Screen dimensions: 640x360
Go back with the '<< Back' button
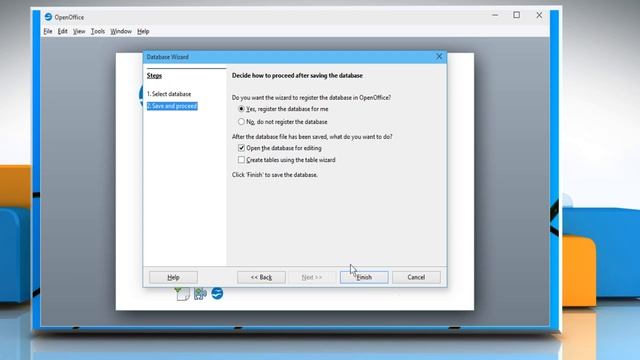(x=261, y=277)
